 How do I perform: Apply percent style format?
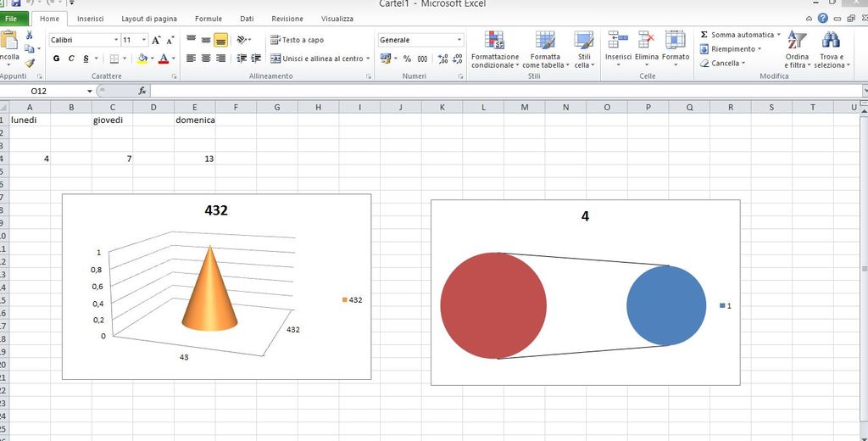[407, 59]
